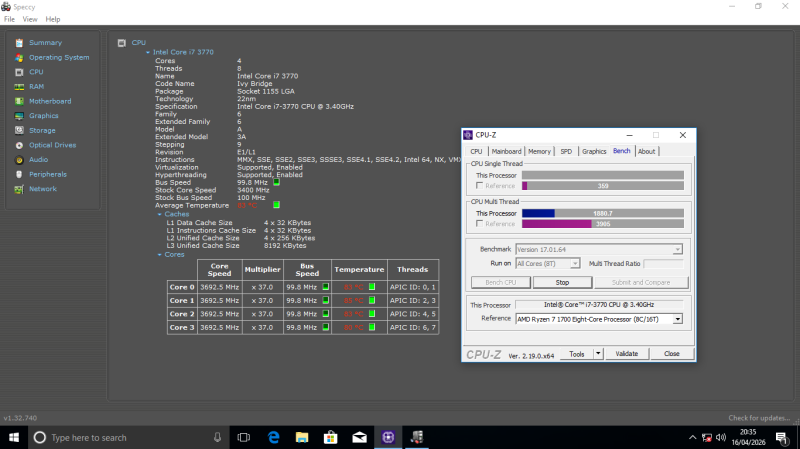Click the Tools button in CPU-Z
Viewport: 800px width, 449px height.
pyautogui.click(x=577, y=354)
